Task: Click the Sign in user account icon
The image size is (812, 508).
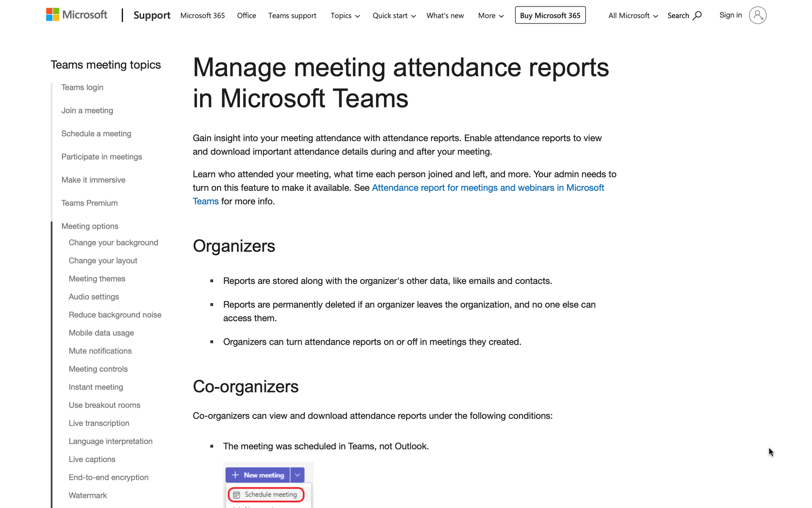Action: pyautogui.click(x=757, y=15)
